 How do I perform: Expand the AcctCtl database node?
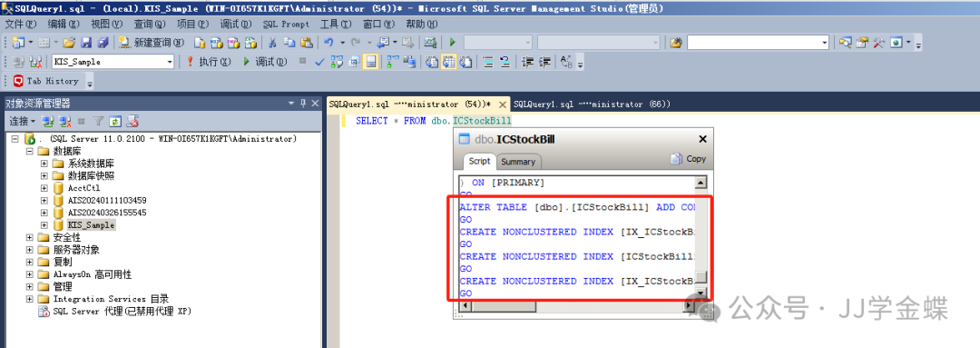tap(44, 188)
